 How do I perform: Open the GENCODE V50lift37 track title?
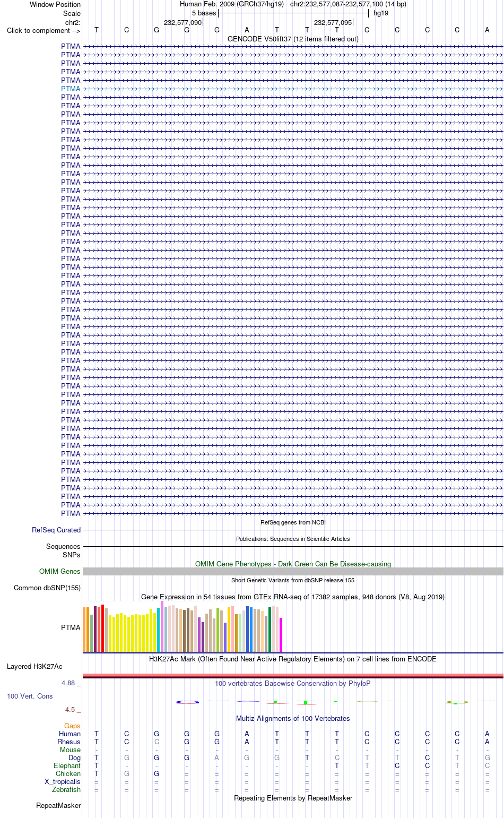(293, 39)
